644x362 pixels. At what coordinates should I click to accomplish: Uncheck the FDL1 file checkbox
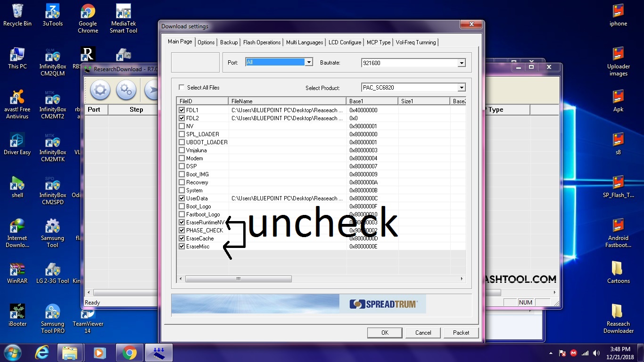click(182, 110)
